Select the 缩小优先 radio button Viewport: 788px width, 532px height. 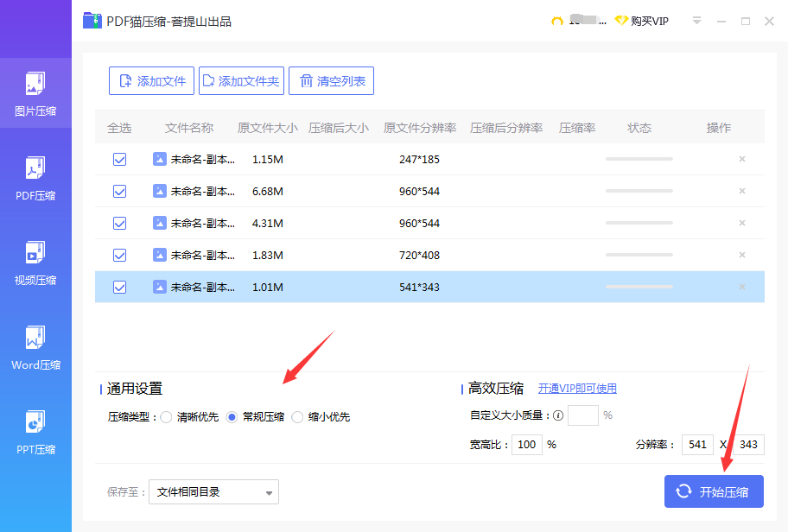[297, 417]
